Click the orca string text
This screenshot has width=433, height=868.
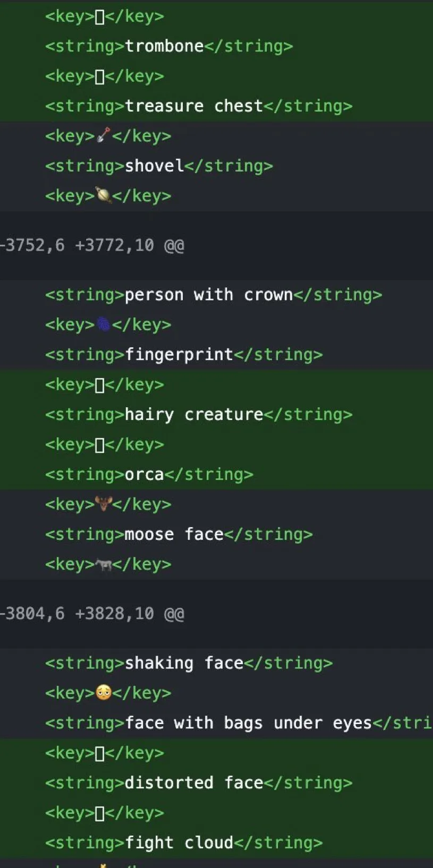pyautogui.click(x=144, y=474)
